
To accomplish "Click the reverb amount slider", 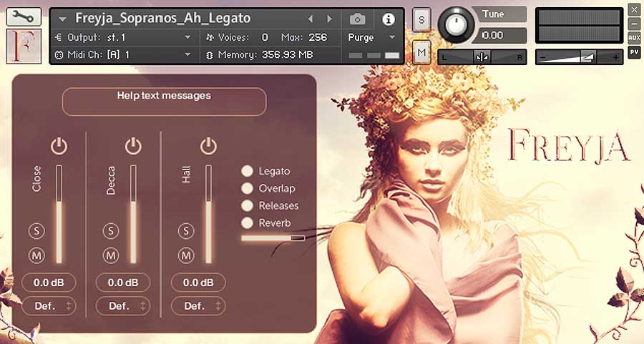I will [273, 237].
